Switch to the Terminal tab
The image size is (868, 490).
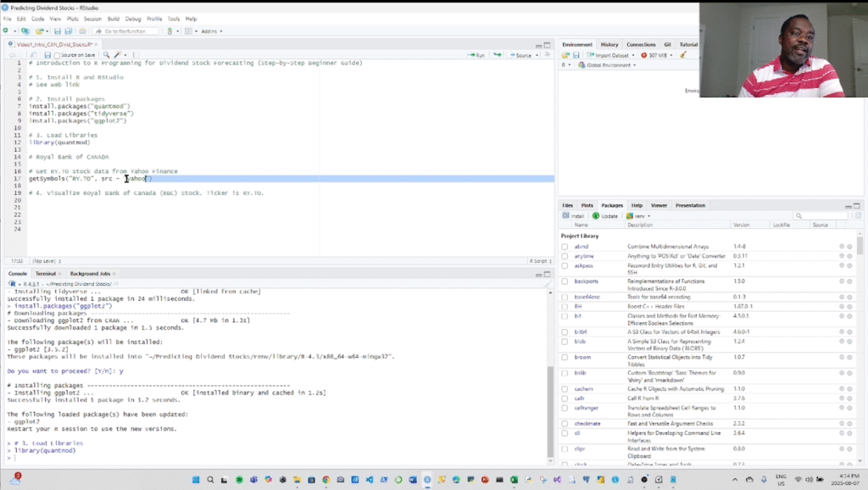click(x=46, y=274)
